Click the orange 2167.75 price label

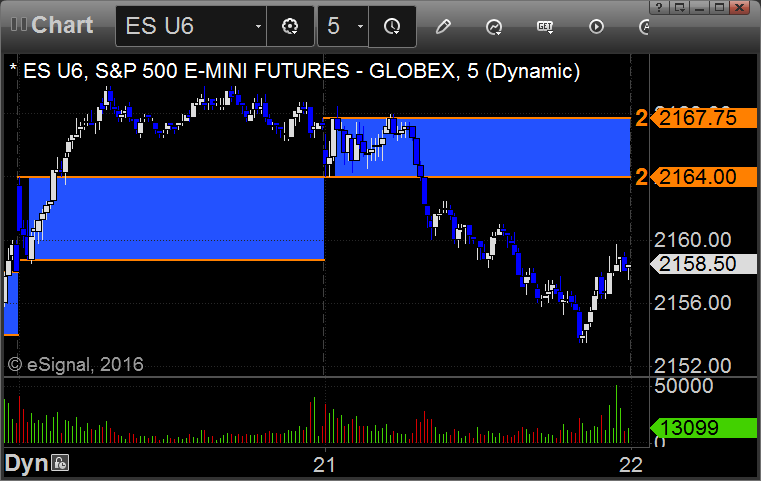[x=703, y=118]
